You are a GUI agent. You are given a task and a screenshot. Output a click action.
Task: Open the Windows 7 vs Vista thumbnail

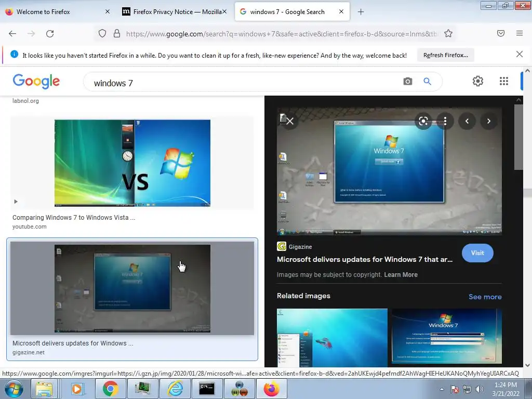(x=132, y=163)
